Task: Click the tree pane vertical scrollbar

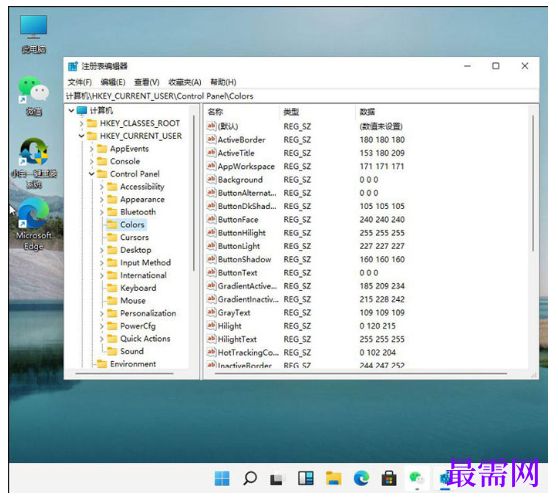Action: pyautogui.click(x=194, y=194)
